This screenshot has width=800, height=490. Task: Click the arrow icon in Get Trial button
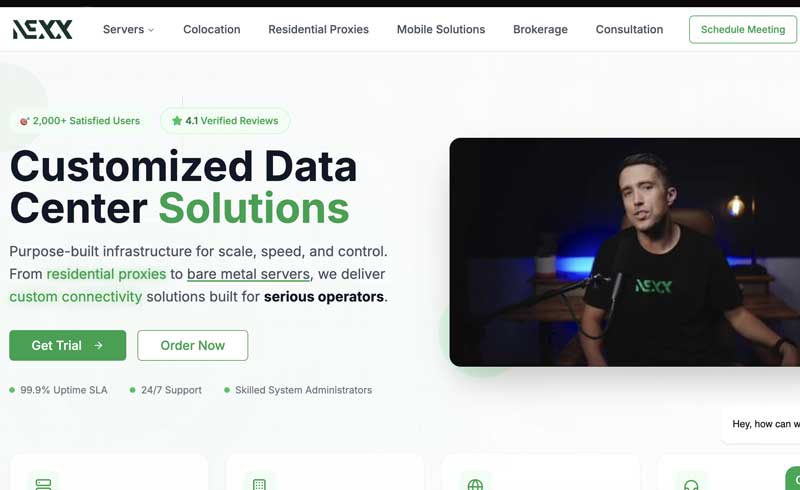(98, 346)
